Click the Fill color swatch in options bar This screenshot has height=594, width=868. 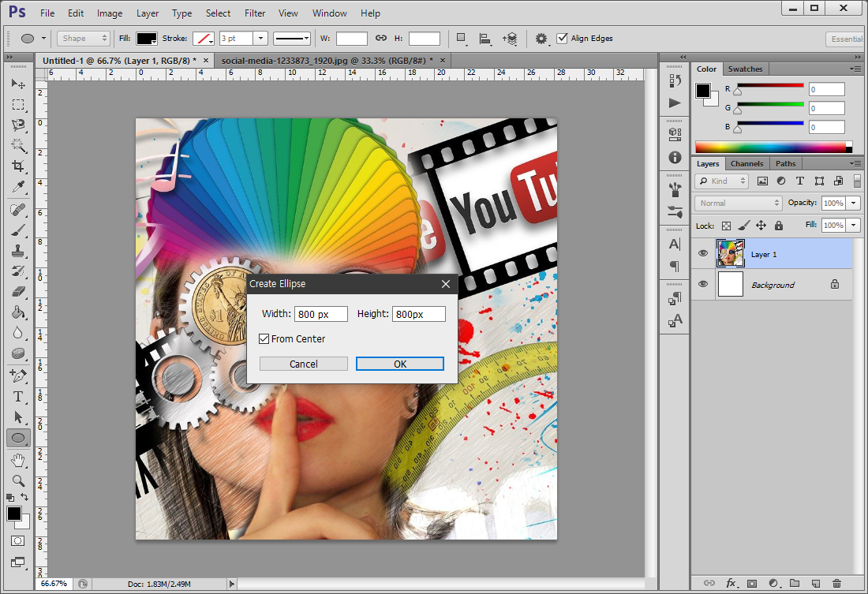click(x=147, y=38)
